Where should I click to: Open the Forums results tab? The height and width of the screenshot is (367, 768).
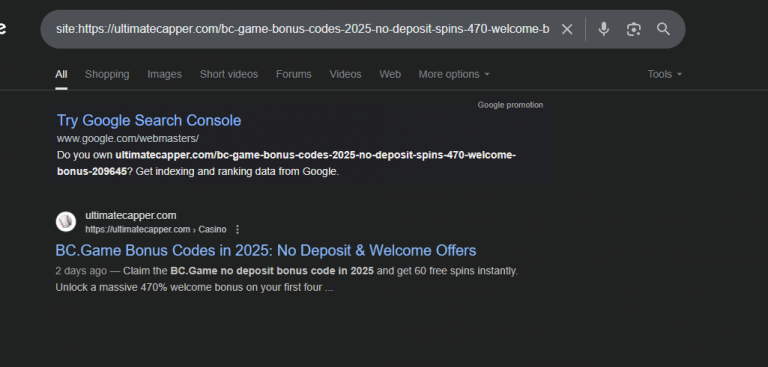[293, 74]
